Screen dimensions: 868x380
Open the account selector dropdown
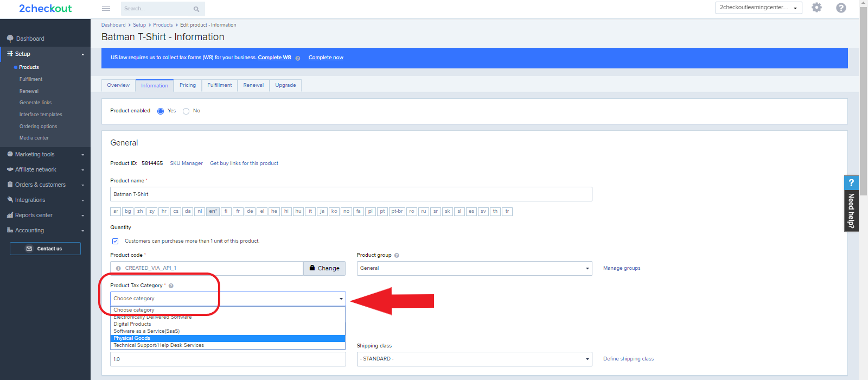(758, 8)
